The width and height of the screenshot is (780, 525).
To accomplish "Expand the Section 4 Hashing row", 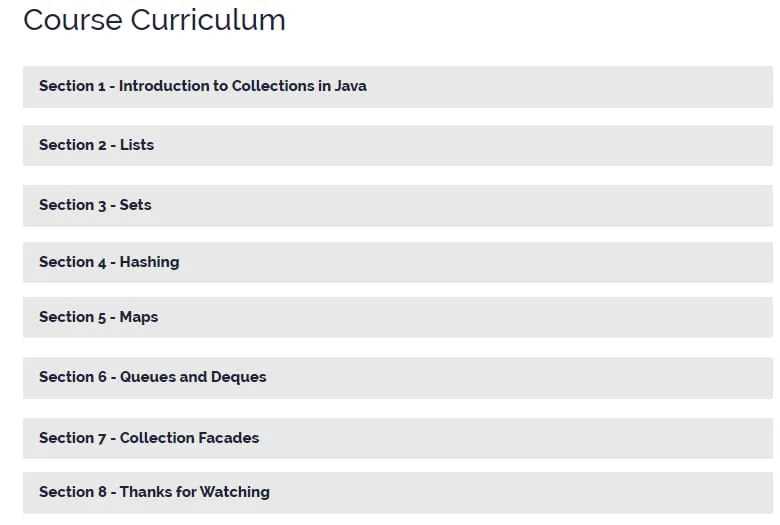I will pos(397,262).
